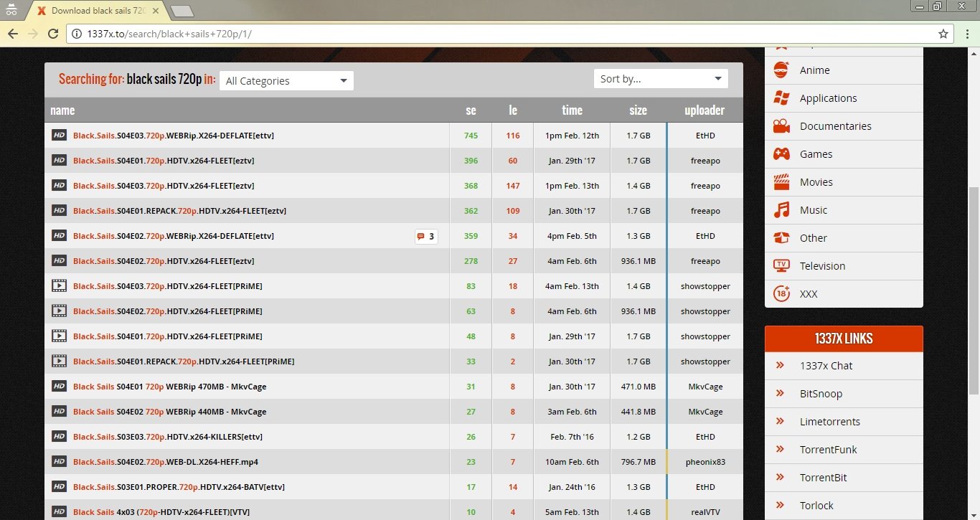Click the Anime category icon
980x520 pixels.
point(781,70)
